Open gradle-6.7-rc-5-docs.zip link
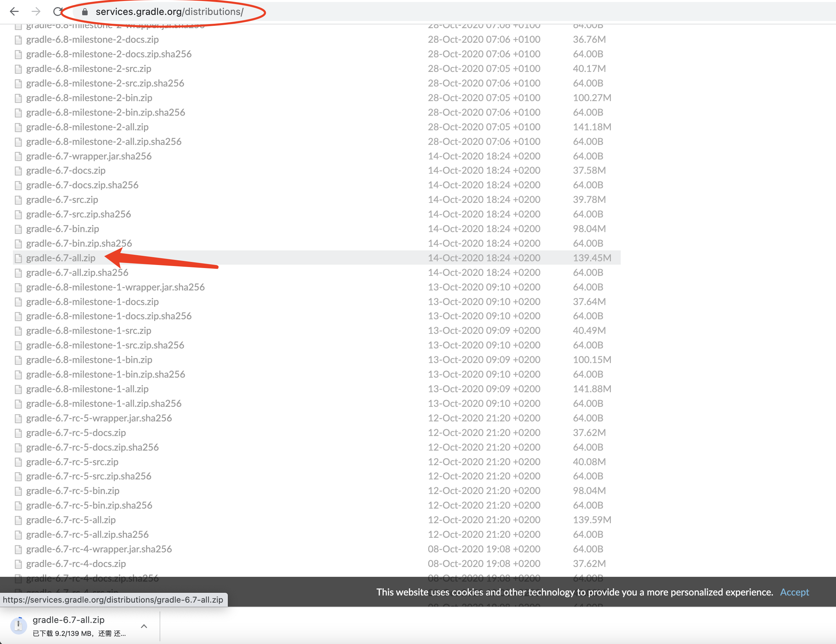 [76, 433]
